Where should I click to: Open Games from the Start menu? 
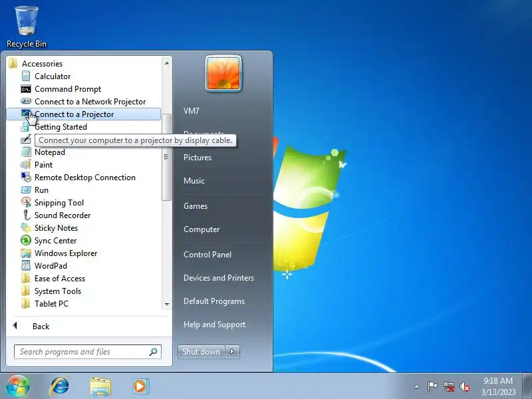point(196,206)
